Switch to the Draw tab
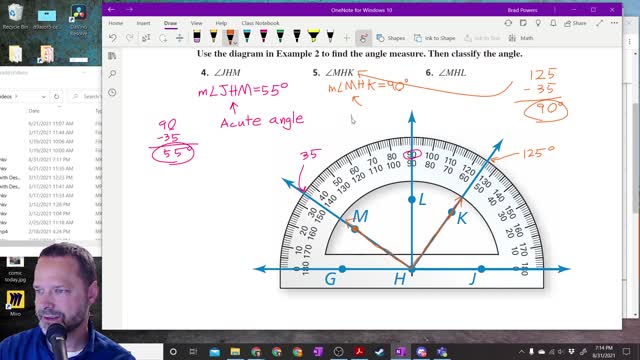 [171, 23]
